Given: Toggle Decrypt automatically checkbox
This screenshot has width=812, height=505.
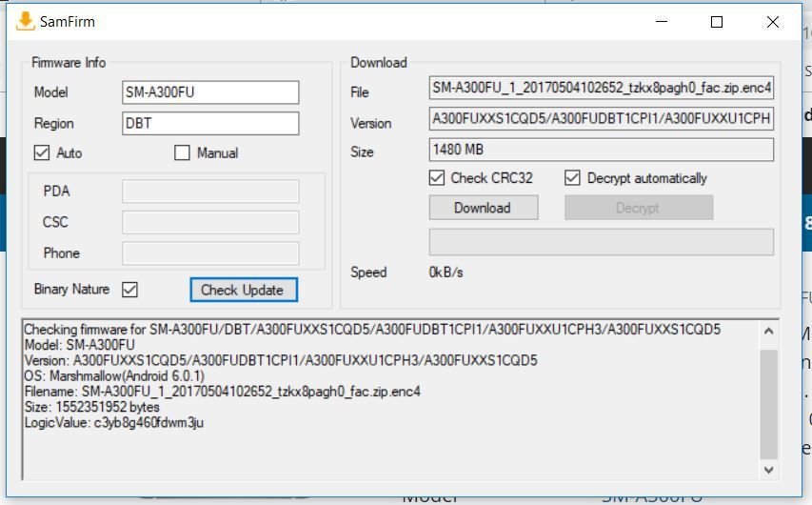Looking at the screenshot, I should [572, 178].
